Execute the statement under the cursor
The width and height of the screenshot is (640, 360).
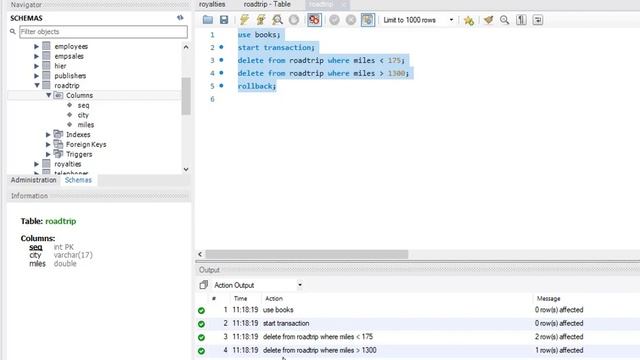tap(261, 20)
